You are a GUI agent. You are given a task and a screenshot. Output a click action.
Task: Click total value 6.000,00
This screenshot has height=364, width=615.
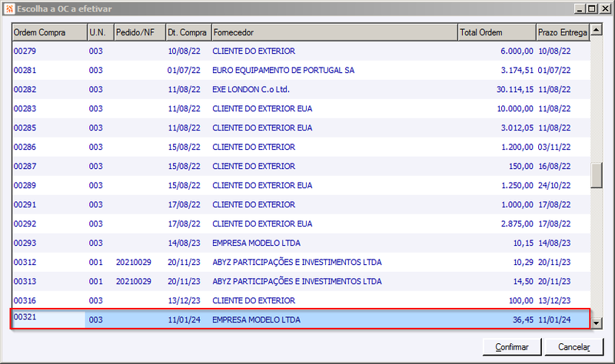coord(517,51)
